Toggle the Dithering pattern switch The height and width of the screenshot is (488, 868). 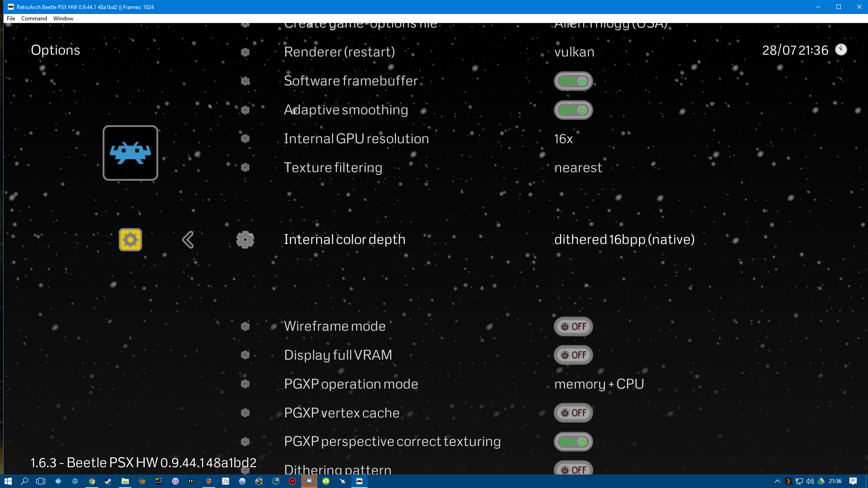[x=573, y=468]
